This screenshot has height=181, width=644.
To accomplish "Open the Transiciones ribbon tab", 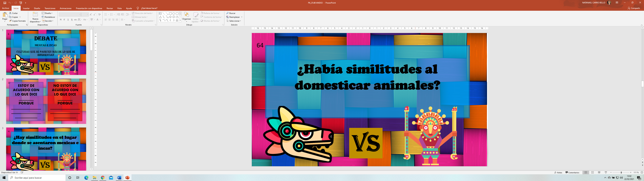I will pos(50,8).
